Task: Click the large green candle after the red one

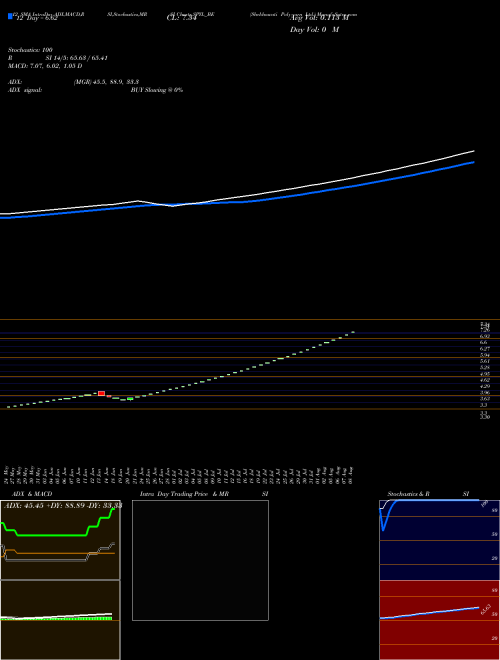Action: pyautogui.click(x=130, y=398)
